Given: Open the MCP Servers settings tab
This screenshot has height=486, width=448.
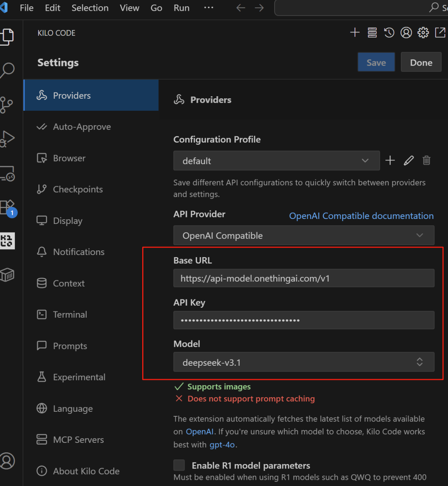Looking at the screenshot, I should (78, 440).
